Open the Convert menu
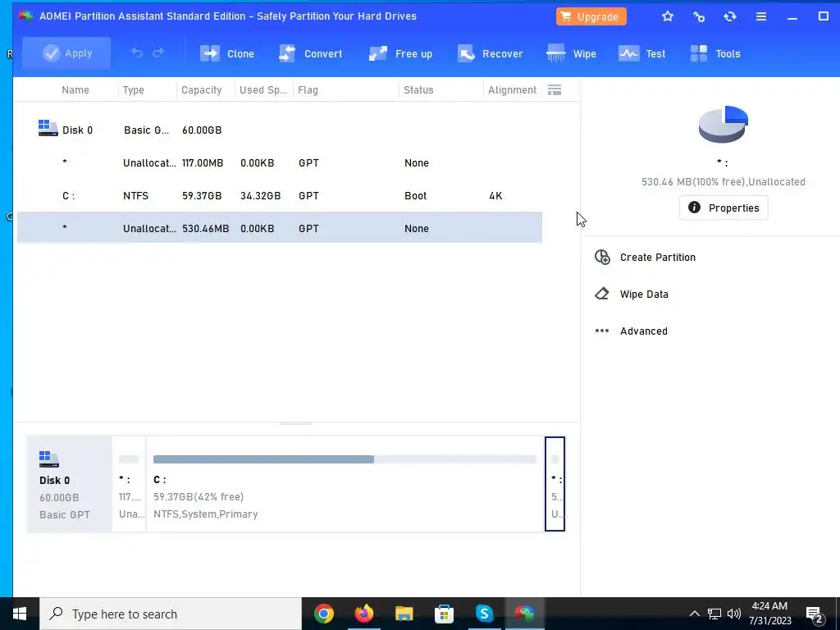 coord(310,53)
